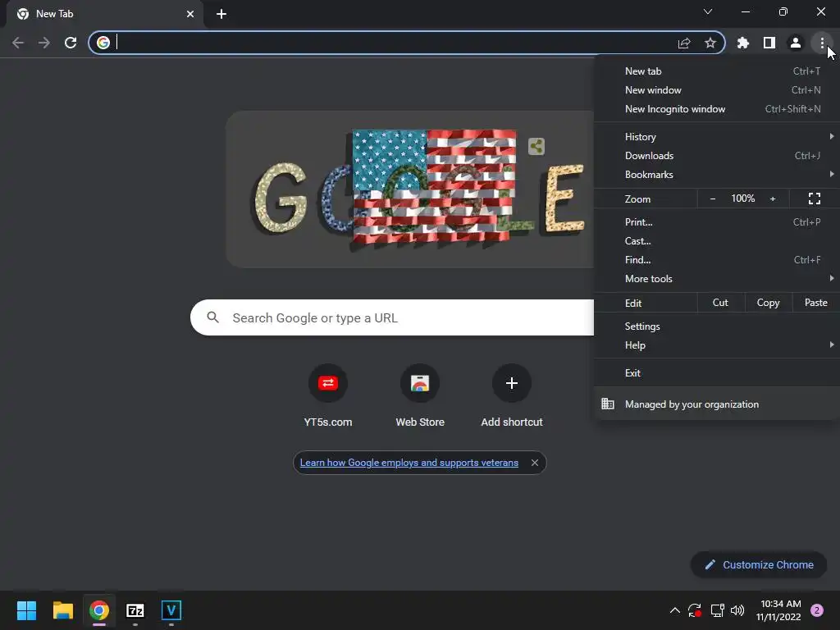This screenshot has width=840, height=630.
Task: Share this page icon in omnibox
Action: pos(684,43)
